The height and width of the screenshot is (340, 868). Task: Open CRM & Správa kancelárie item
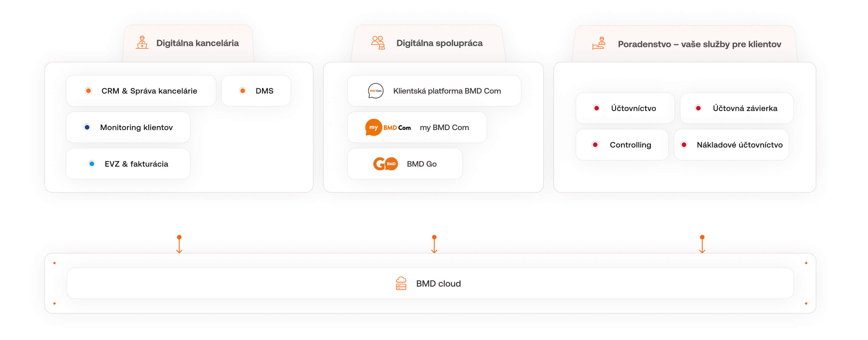[x=149, y=91]
